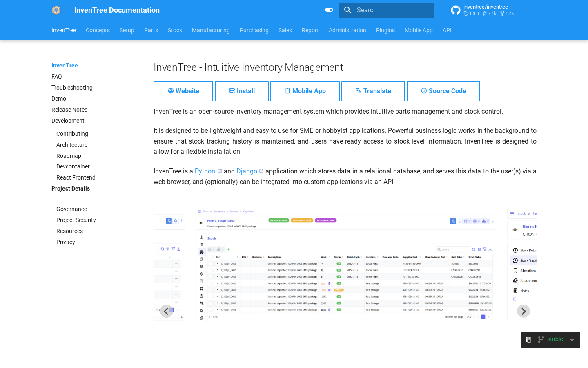
Task: Open the FAQ sidebar page
Action: click(x=57, y=76)
